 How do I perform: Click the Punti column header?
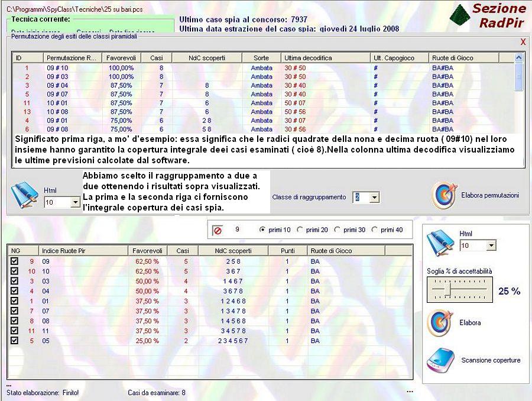point(288,251)
